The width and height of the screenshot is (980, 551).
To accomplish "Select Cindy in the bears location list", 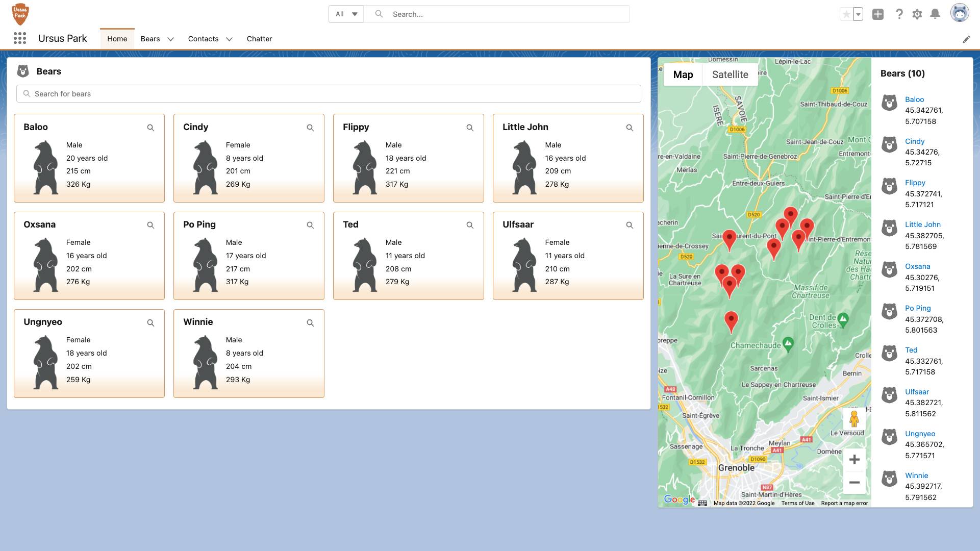I will pyautogui.click(x=915, y=141).
